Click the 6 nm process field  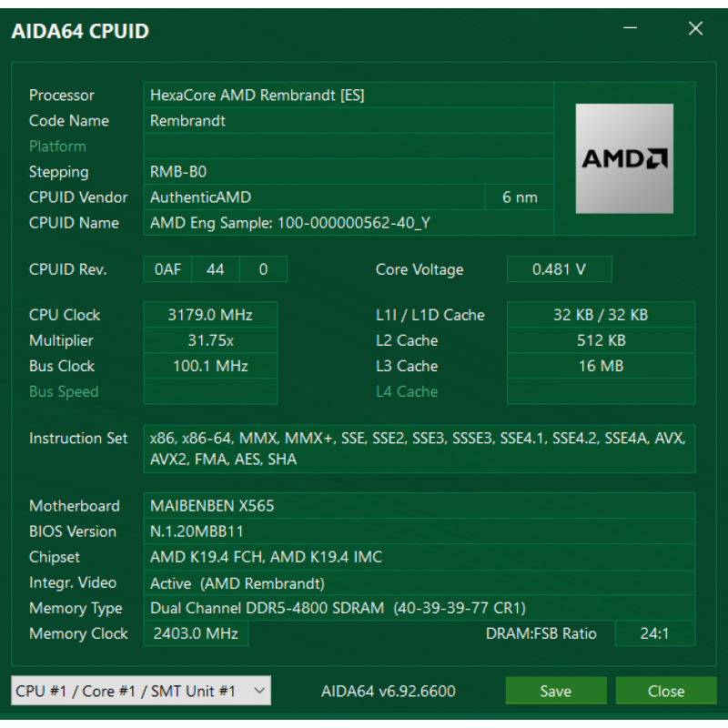519,197
